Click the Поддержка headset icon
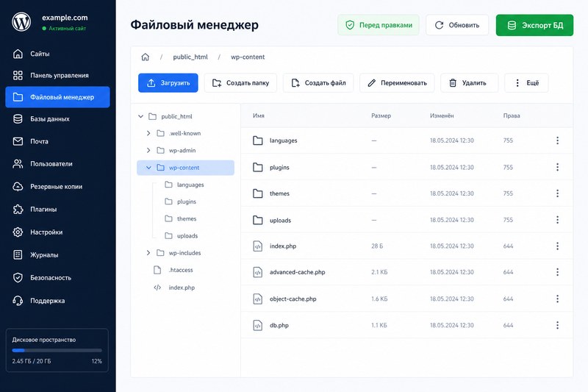This screenshot has height=392, width=588. 18,301
